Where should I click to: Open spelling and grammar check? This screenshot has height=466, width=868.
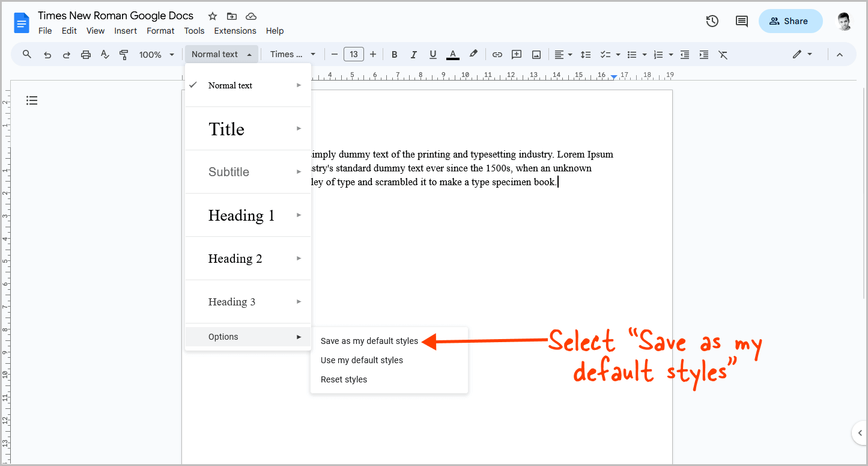[x=105, y=54]
